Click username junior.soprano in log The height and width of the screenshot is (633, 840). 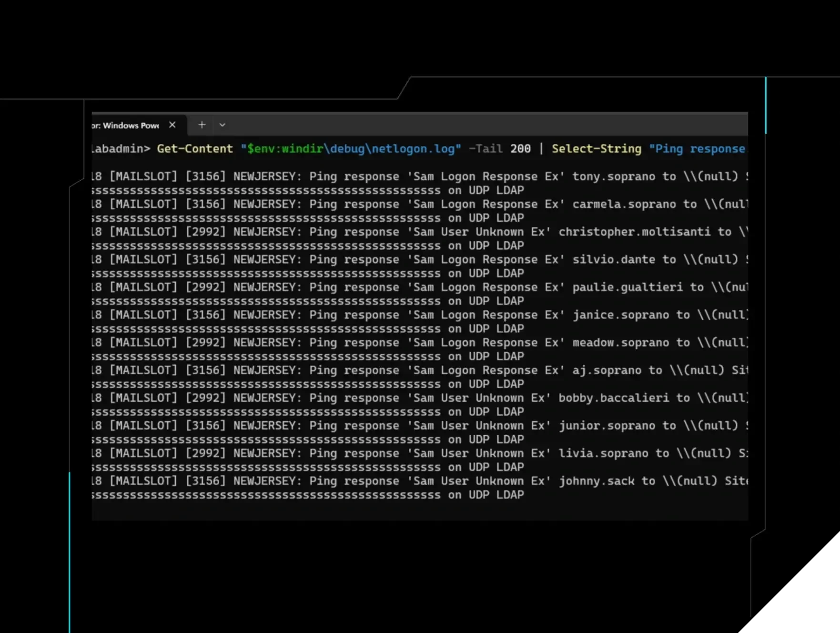click(x=607, y=425)
